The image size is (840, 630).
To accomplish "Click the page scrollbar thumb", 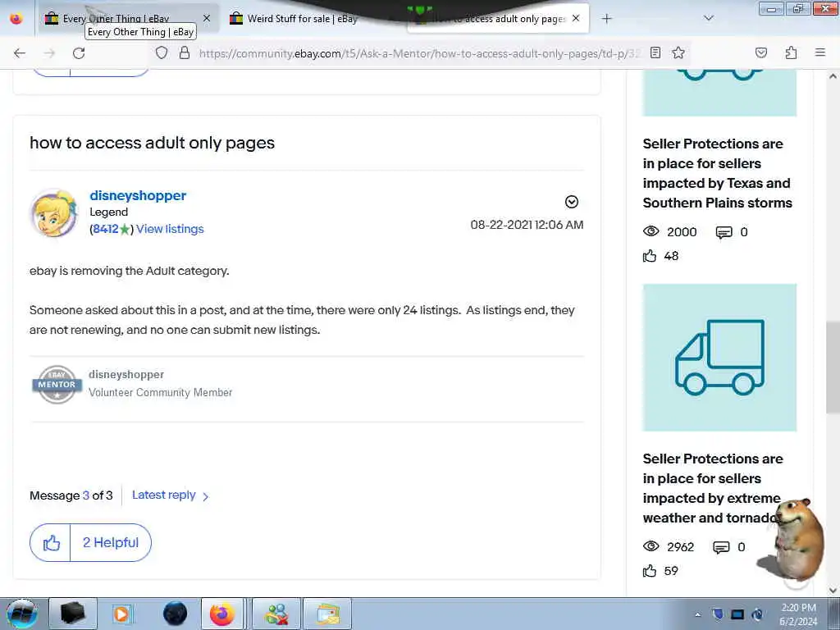I will pyautogui.click(x=833, y=367).
